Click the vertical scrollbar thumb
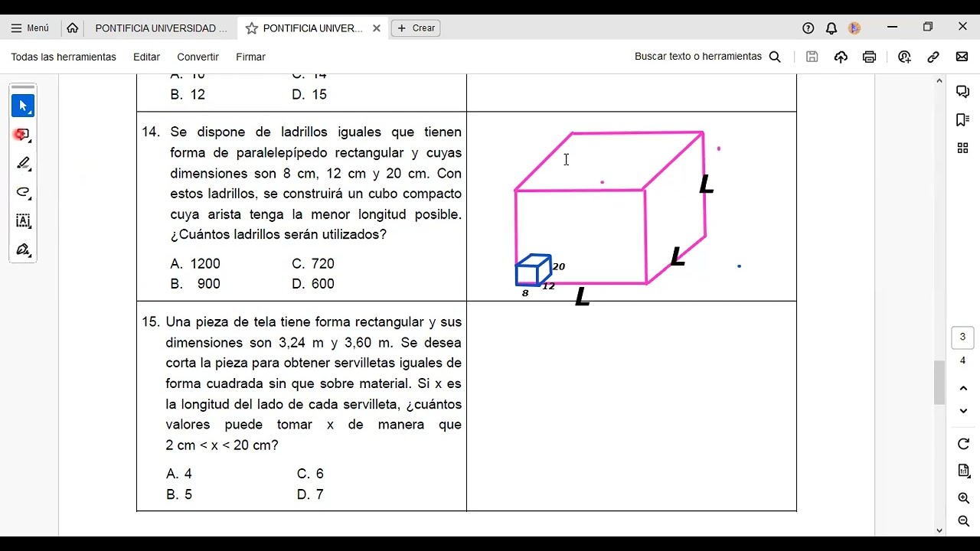The height and width of the screenshot is (551, 980). 939,383
